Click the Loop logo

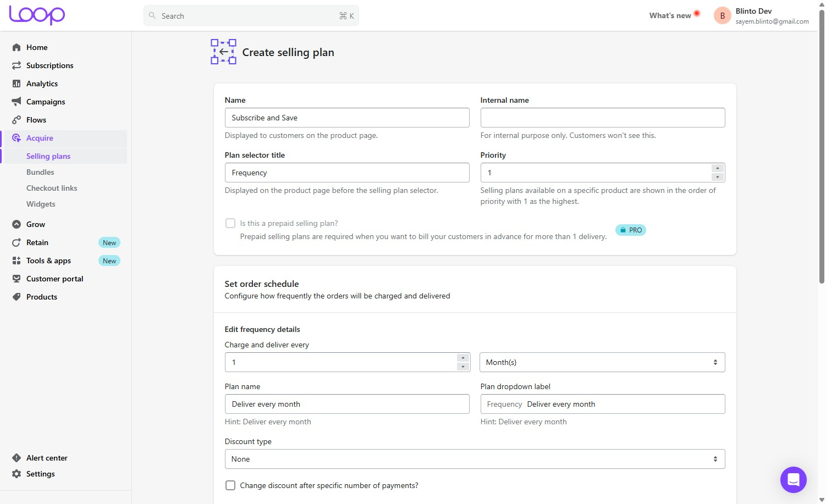[37, 15]
